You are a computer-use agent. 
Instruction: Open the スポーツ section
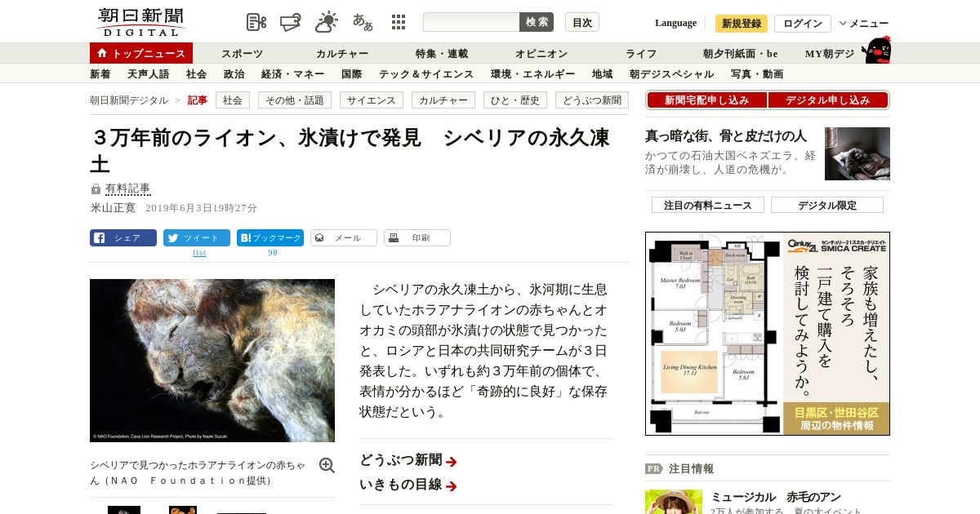pyautogui.click(x=243, y=54)
